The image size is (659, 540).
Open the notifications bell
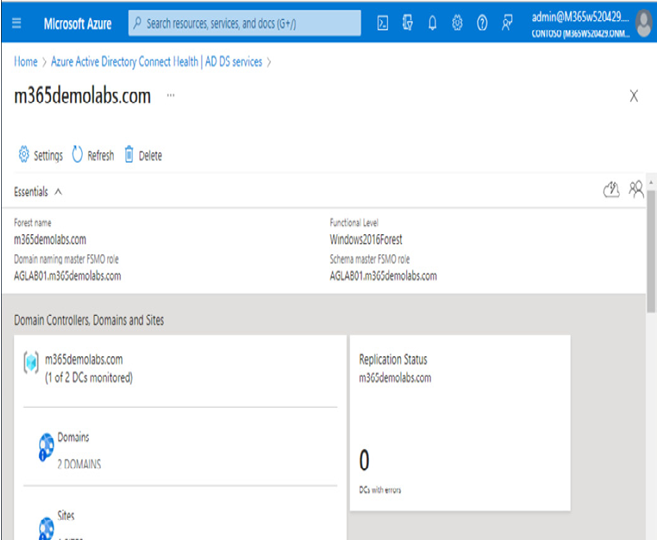pos(432,23)
